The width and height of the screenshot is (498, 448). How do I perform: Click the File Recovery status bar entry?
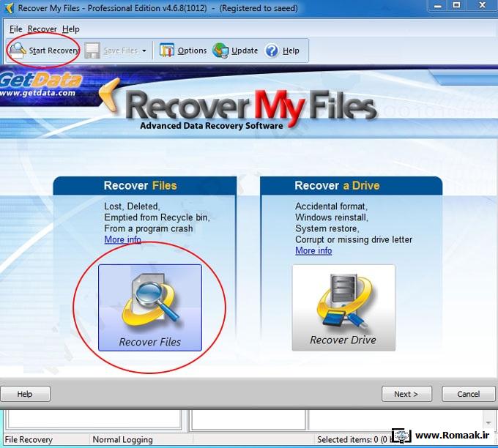(x=29, y=440)
